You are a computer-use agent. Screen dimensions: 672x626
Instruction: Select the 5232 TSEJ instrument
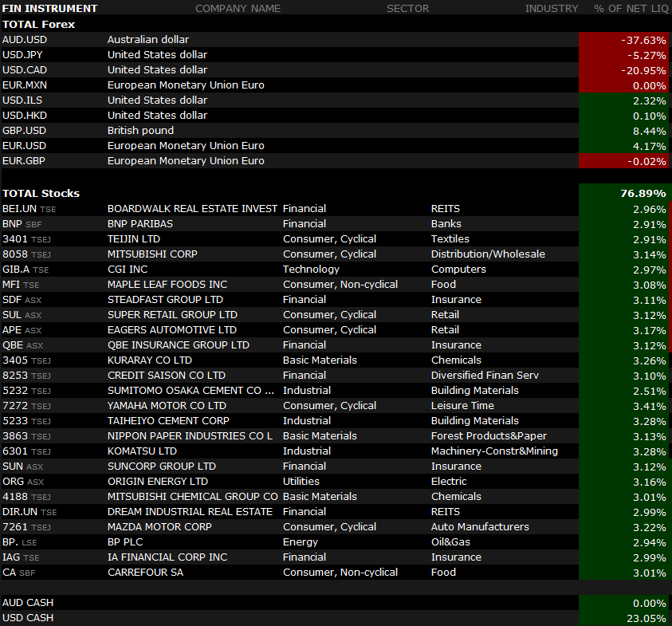click(x=26, y=391)
